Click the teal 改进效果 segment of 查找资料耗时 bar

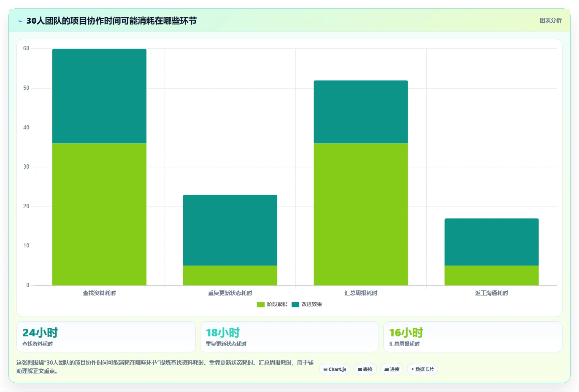pos(99,96)
